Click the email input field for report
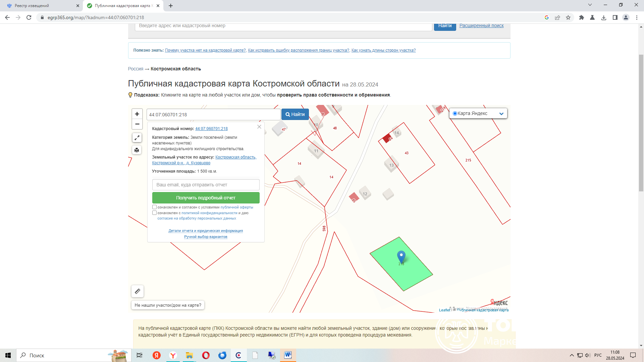The width and height of the screenshot is (644, 362). coord(206,185)
